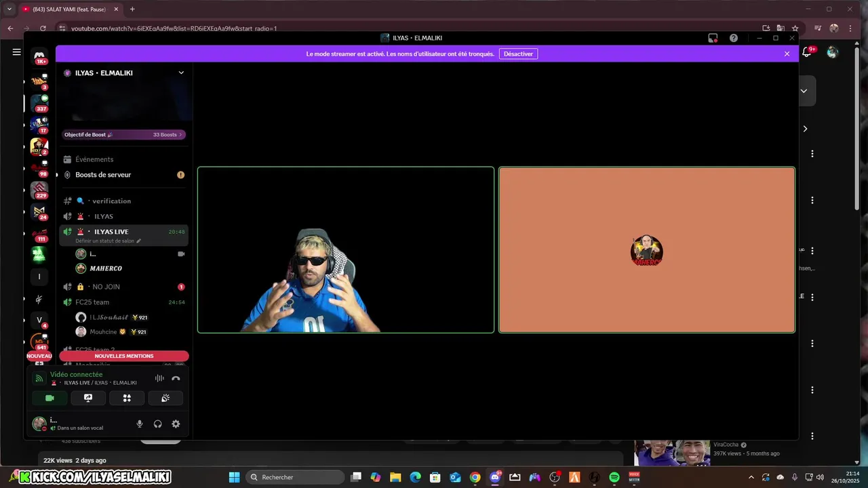The width and height of the screenshot is (868, 488).
Task: Open Chrome three-dot menu
Action: coord(850,28)
